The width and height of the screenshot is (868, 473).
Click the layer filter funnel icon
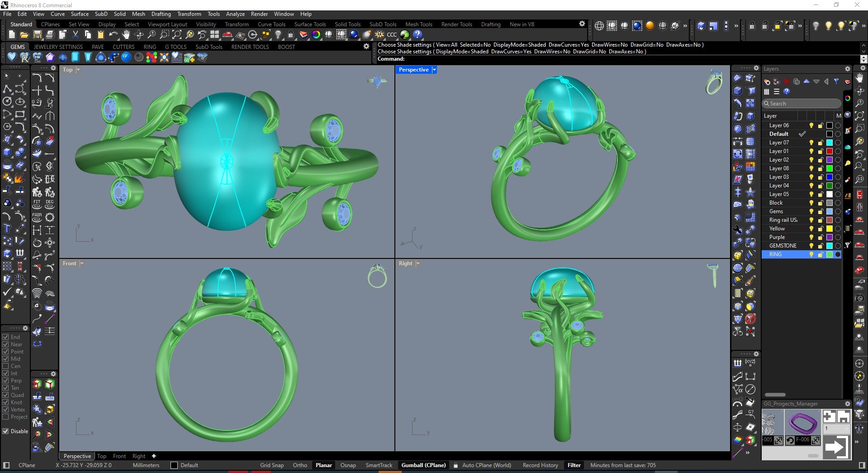click(x=837, y=81)
